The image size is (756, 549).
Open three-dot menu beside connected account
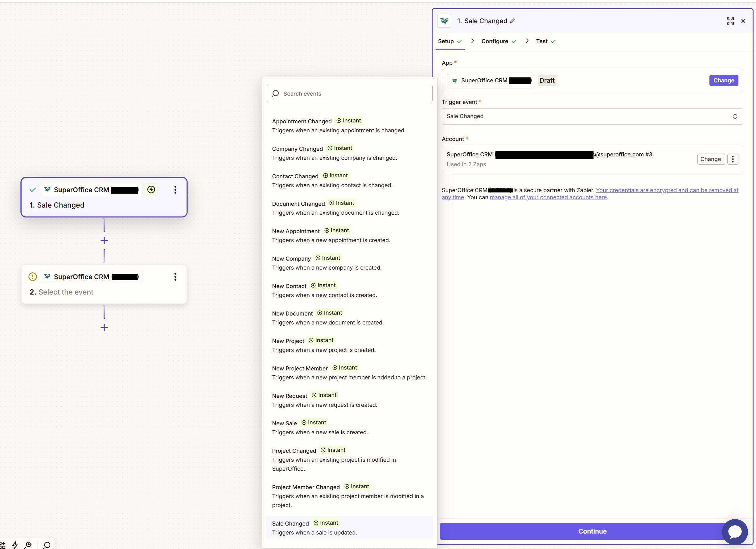coord(733,159)
